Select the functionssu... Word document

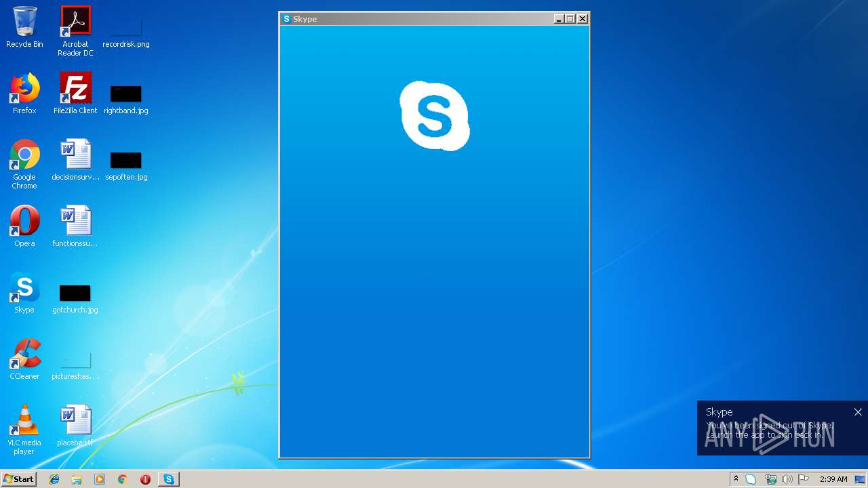[x=75, y=226]
